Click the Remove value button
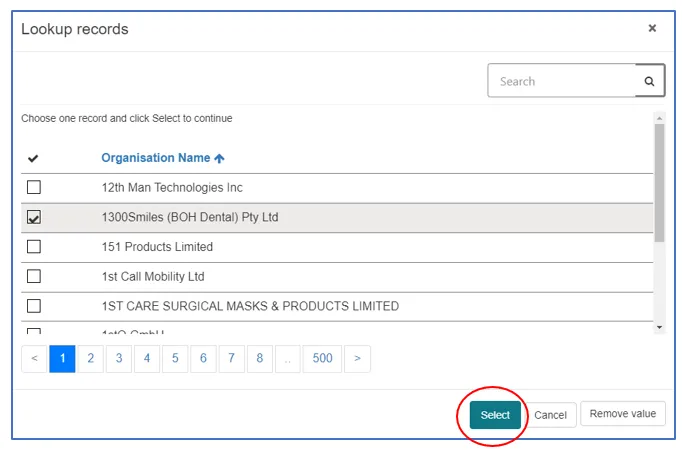The width and height of the screenshot is (682, 452). 622,414
